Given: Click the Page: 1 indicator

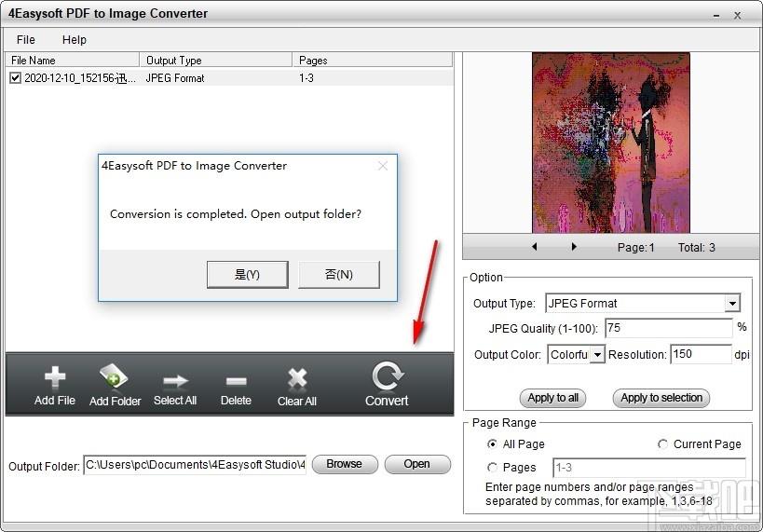Looking at the screenshot, I should (x=636, y=247).
